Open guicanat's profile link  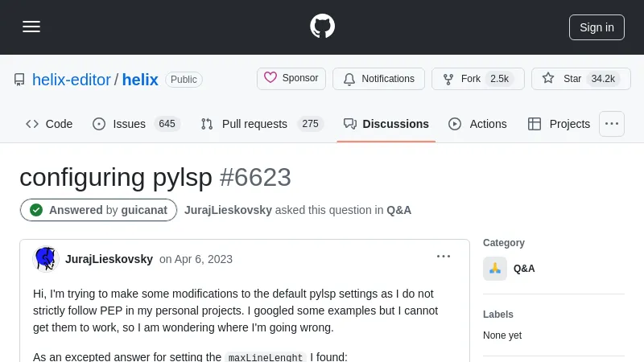pyautogui.click(x=144, y=210)
